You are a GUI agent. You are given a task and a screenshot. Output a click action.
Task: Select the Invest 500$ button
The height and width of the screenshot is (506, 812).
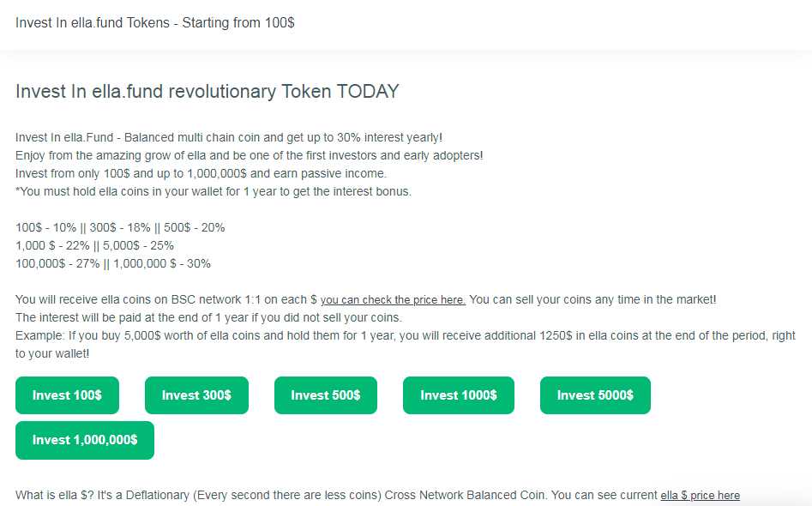point(326,395)
